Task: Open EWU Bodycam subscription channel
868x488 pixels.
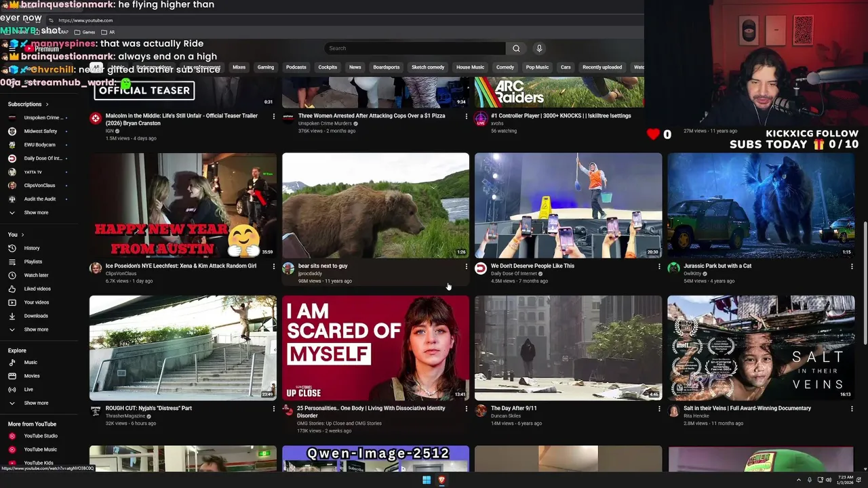Action: 40,145
